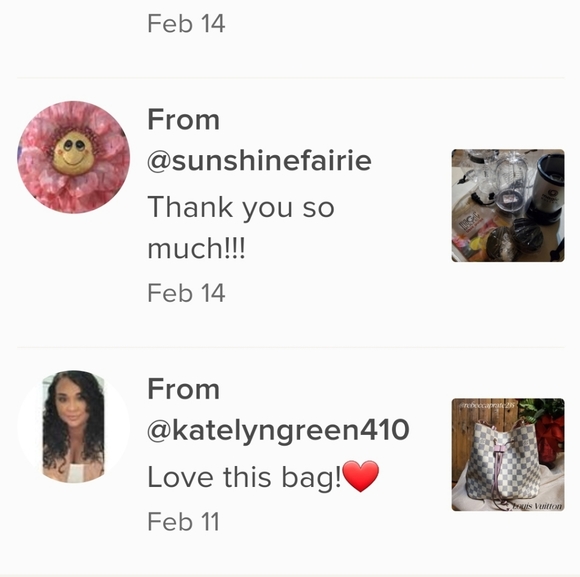Tap katelyngreen410's curly-haired profile photo
Image resolution: width=580 pixels, height=577 pixels.
[74, 426]
